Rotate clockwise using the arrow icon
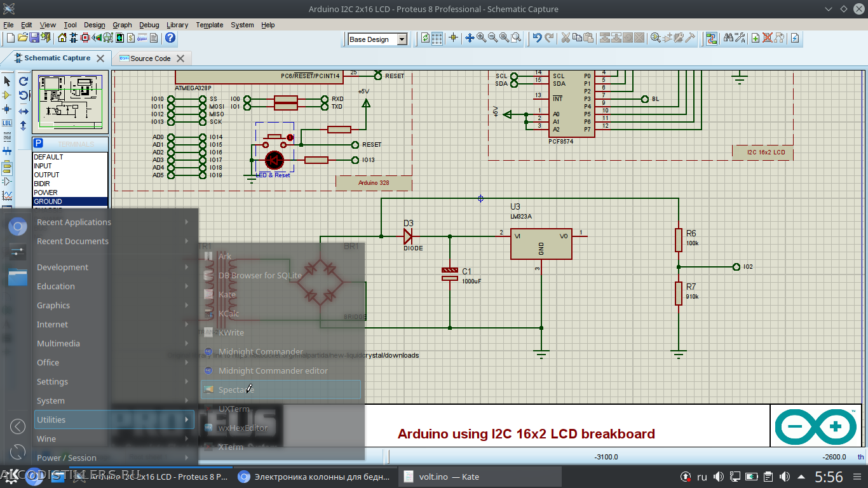The height and width of the screenshot is (488, 868). [x=24, y=81]
